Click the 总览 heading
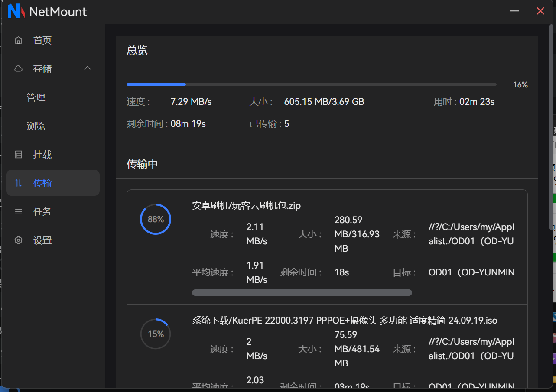 pos(137,51)
